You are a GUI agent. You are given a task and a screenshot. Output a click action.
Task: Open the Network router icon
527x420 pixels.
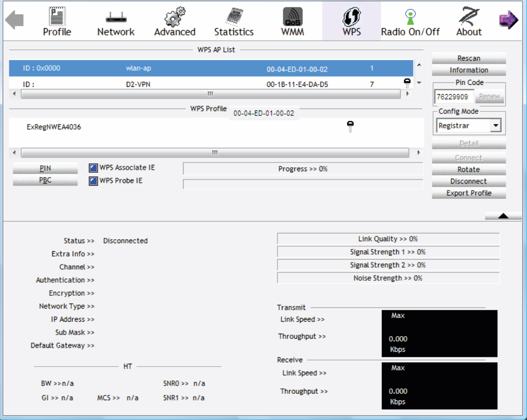(x=116, y=17)
